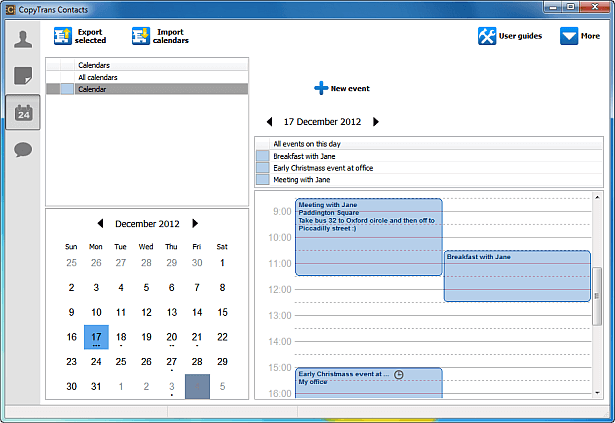Click Import calendars icon
The height and width of the screenshot is (423, 615).
pyautogui.click(x=141, y=36)
